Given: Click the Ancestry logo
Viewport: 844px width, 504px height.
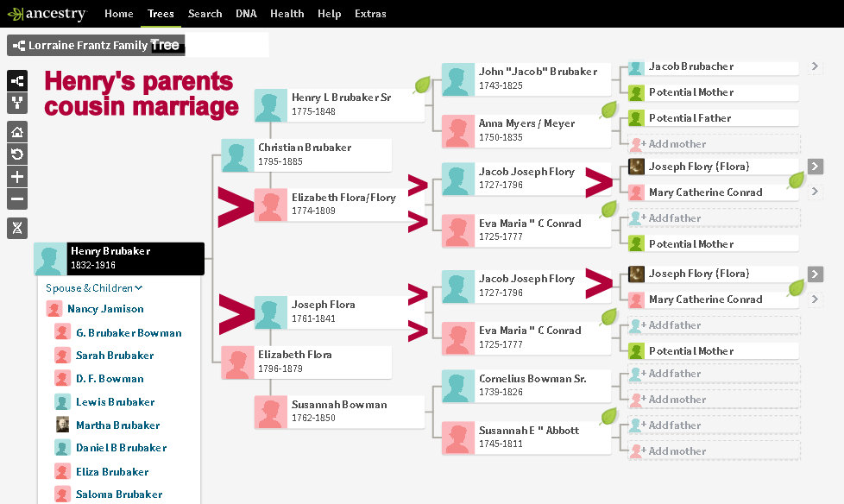Looking at the screenshot, I should (x=47, y=14).
